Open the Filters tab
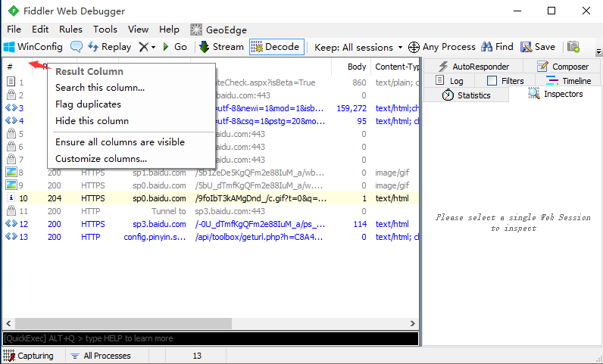This screenshot has height=364, width=603. (x=505, y=81)
